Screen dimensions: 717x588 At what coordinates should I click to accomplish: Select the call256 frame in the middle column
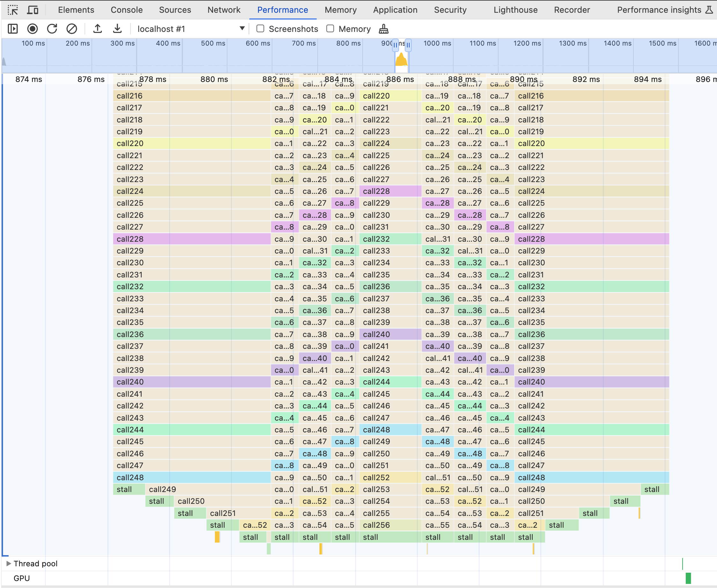[390, 525]
